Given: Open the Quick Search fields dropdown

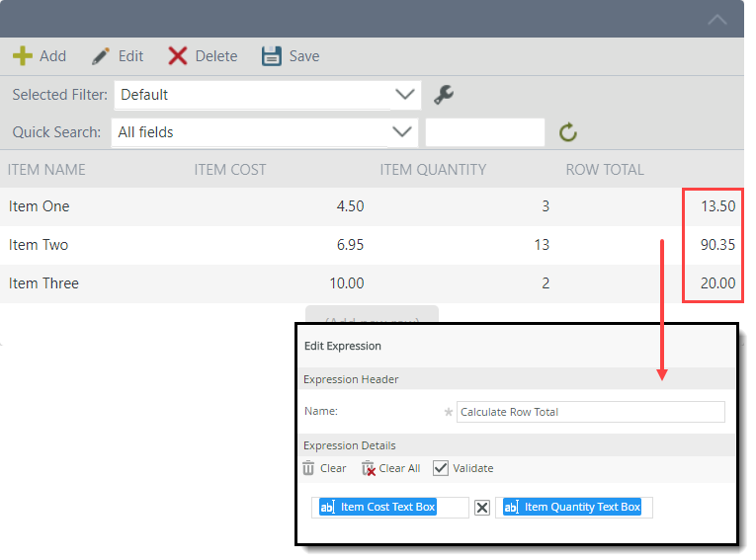Looking at the screenshot, I should [402, 132].
